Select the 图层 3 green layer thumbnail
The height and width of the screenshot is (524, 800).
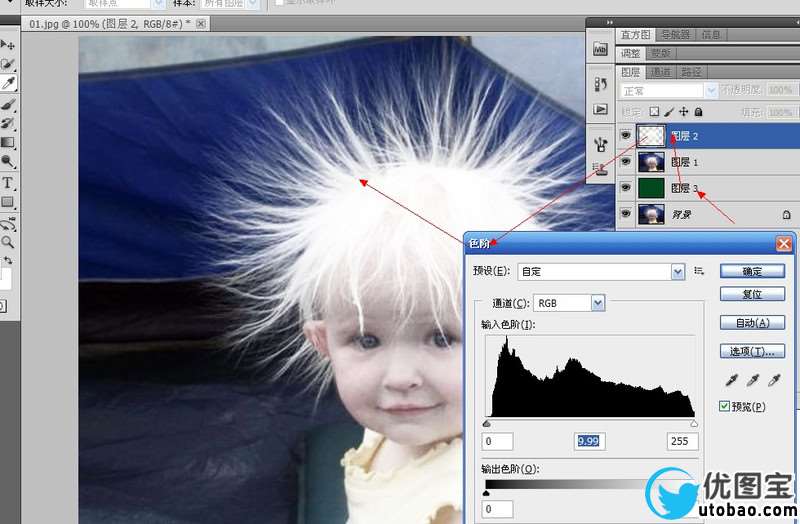tap(651, 188)
